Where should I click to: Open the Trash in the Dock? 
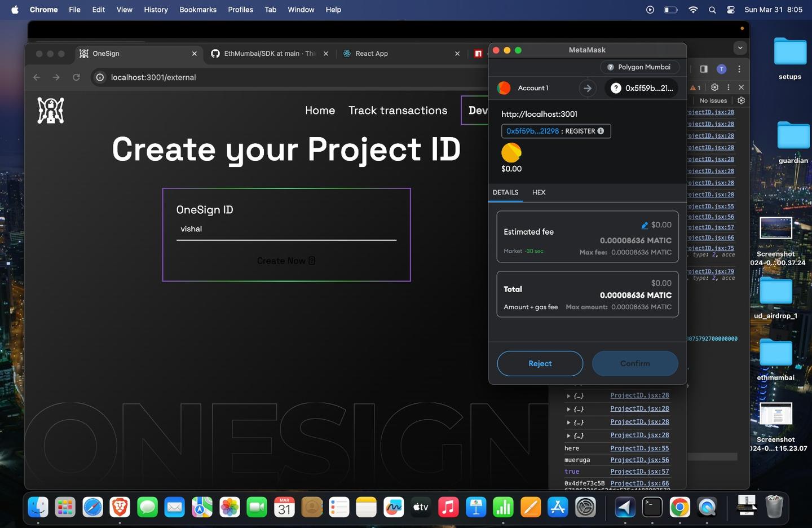[774, 507]
